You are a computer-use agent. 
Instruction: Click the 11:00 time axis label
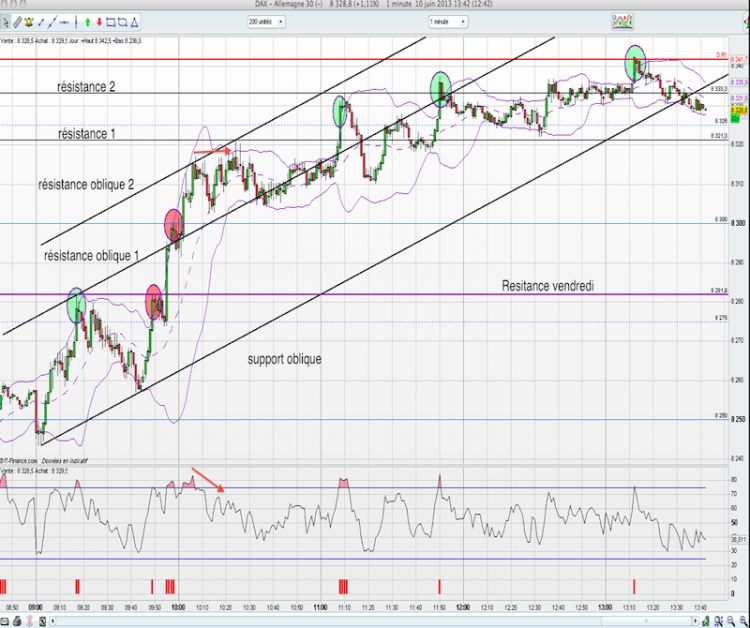click(x=320, y=607)
